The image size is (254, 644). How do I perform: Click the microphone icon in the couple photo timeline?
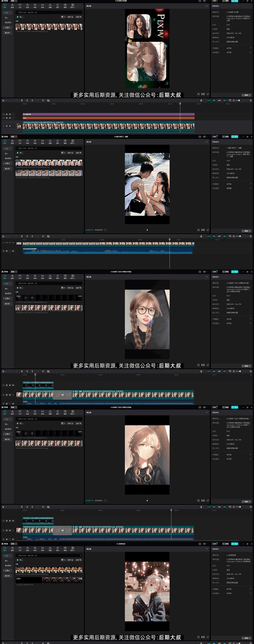tap(201, 236)
